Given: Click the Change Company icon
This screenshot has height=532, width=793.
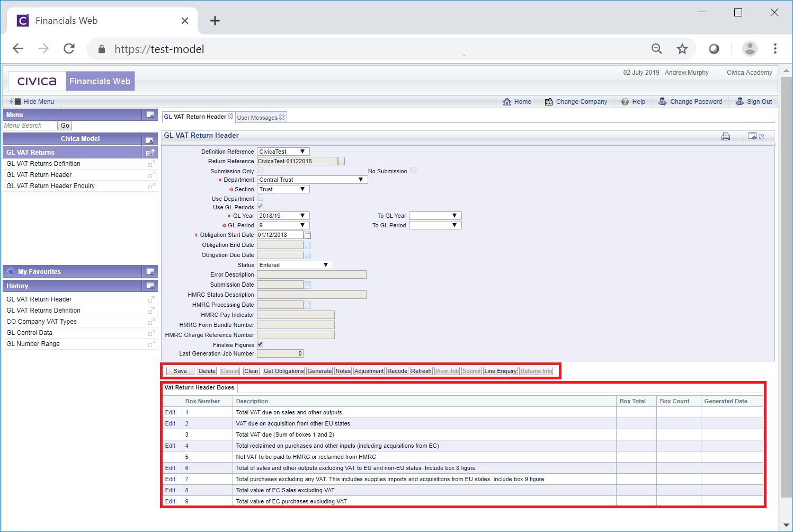Looking at the screenshot, I should click(549, 102).
